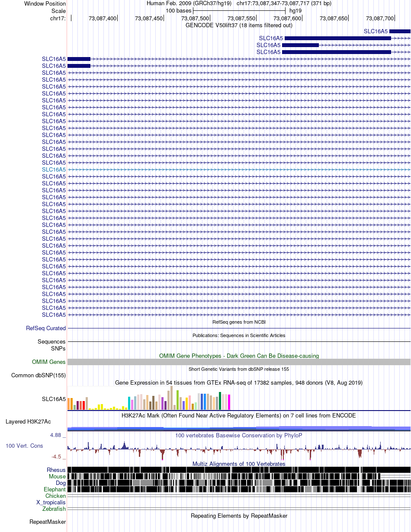
Task: Click the -4.5 lower conservation scale value
Action: pos(56,456)
